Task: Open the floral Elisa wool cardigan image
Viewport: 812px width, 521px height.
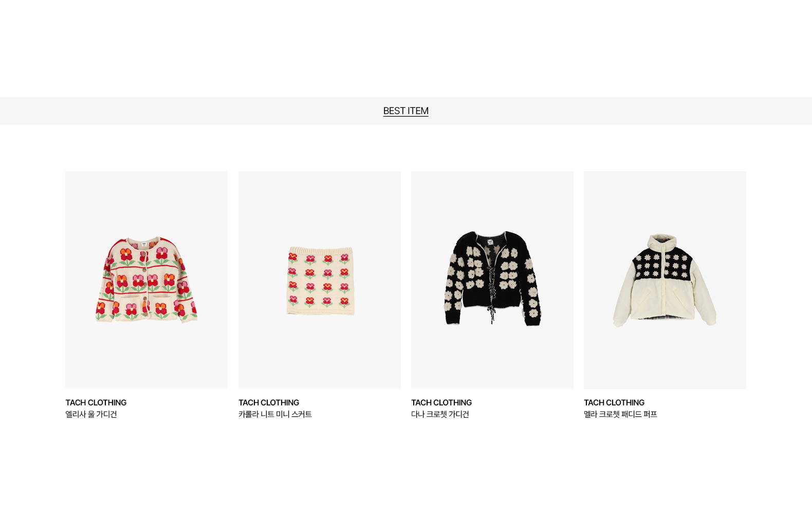Action: 146,280
